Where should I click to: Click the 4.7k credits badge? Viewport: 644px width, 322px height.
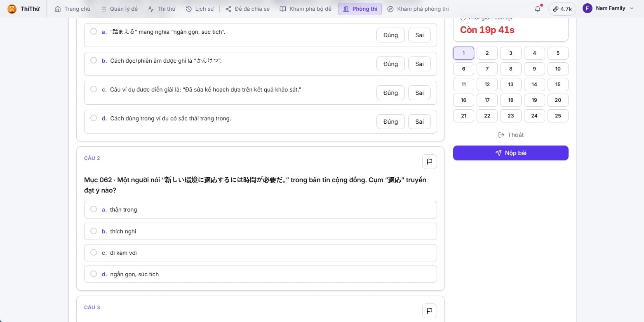coord(562,9)
